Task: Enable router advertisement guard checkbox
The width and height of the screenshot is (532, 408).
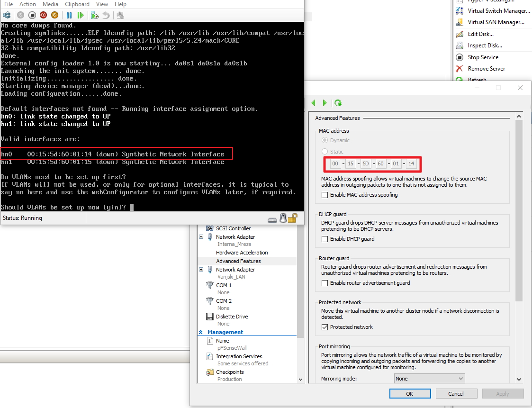Action: [325, 283]
